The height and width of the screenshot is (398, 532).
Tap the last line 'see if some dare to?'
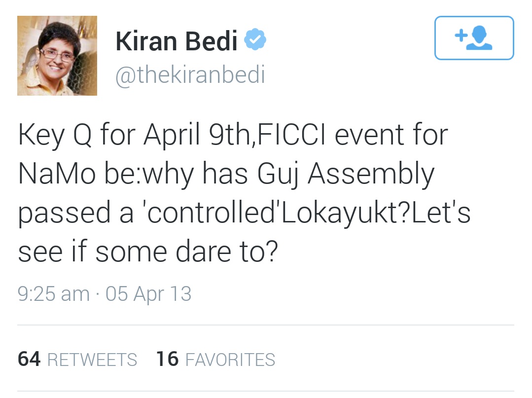pos(148,252)
